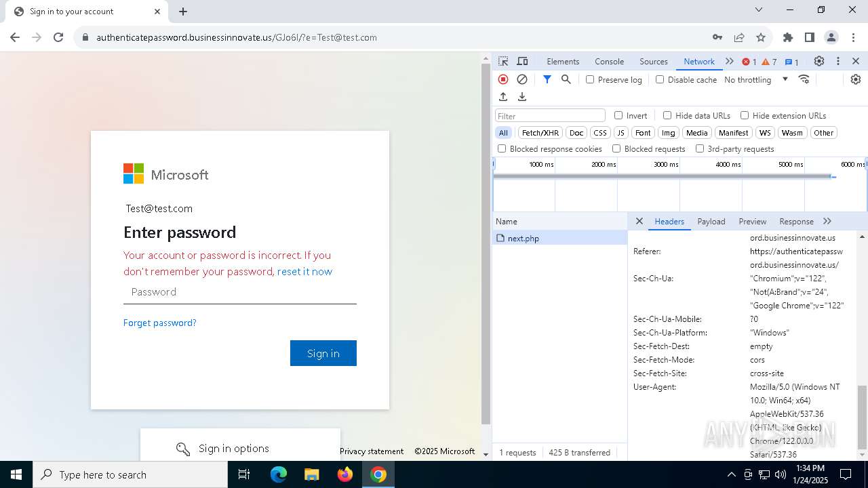Check Hide extension URLs
The height and width of the screenshot is (488, 868).
point(745,115)
